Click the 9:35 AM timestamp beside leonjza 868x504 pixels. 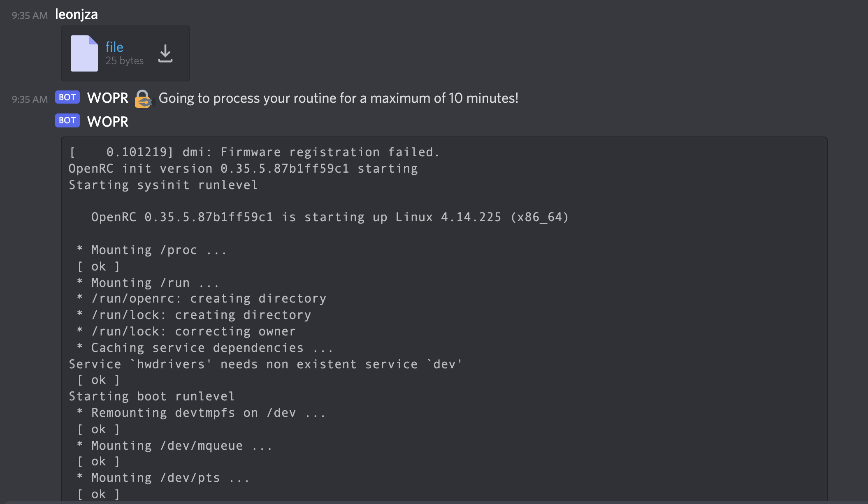click(30, 16)
